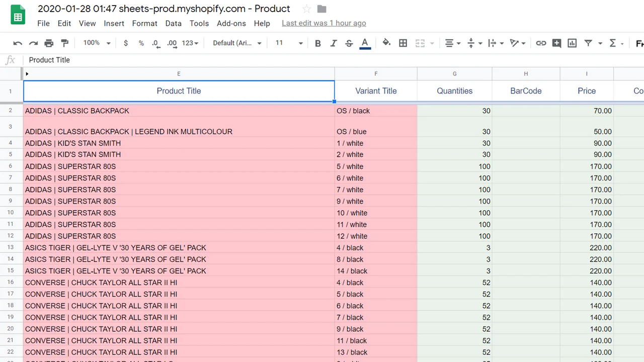Image resolution: width=644 pixels, height=362 pixels.
Task: Format selection as percent
Action: pyautogui.click(x=141, y=43)
